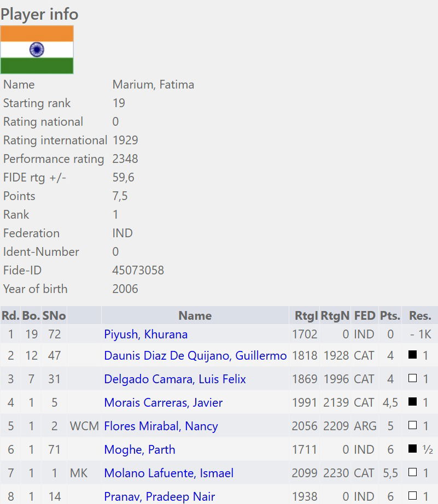The height and width of the screenshot is (504, 438).
Task: Click black piece icon in round 2
Action: click(413, 355)
